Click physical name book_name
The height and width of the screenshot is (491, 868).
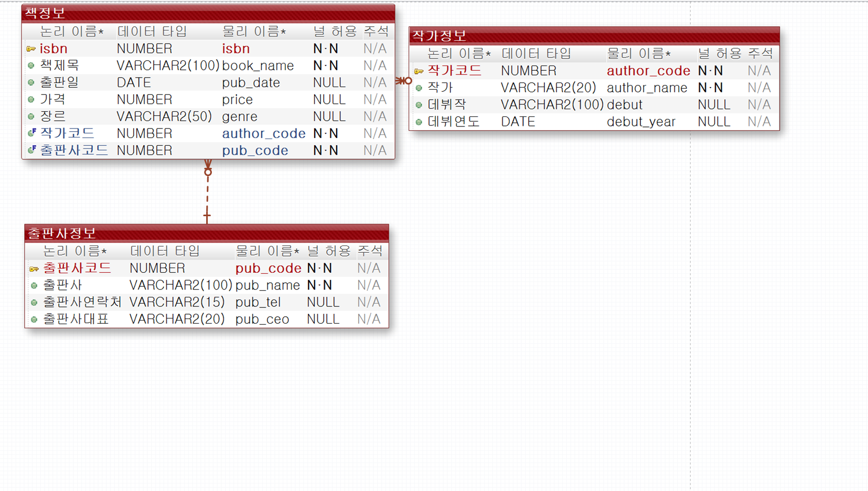258,66
